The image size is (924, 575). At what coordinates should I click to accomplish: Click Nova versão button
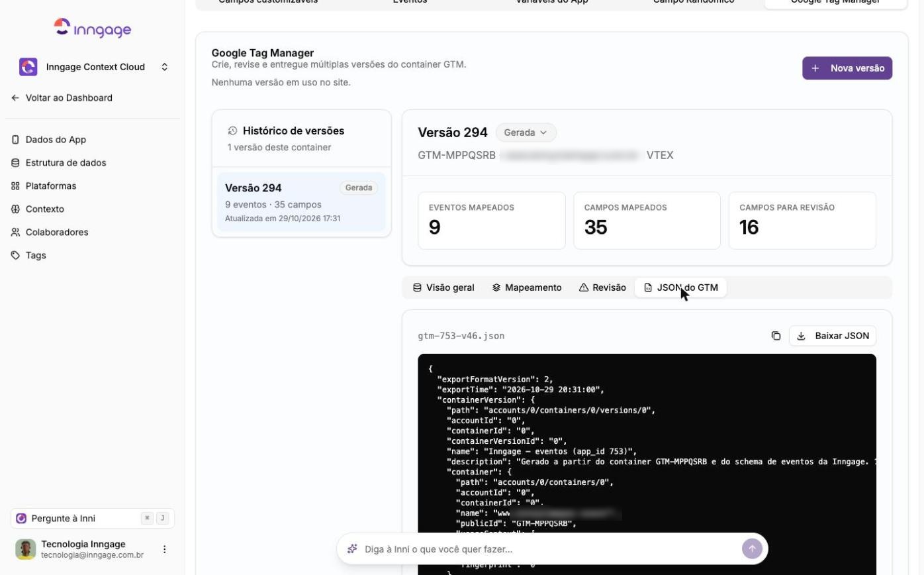pyautogui.click(x=847, y=68)
